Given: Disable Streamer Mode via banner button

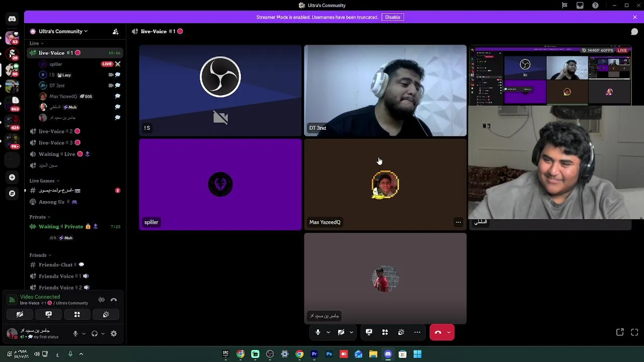Looking at the screenshot, I should point(392,17).
